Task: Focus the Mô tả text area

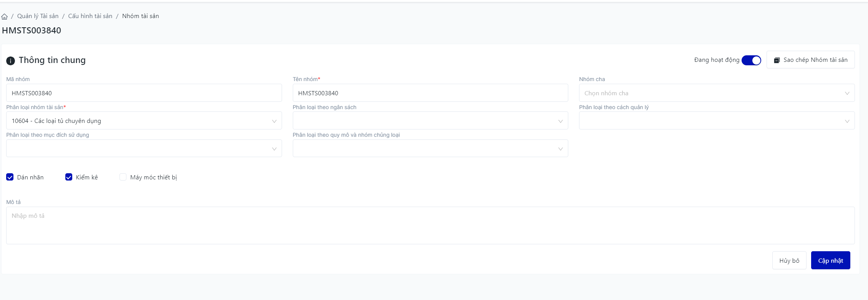Action: pos(430,225)
